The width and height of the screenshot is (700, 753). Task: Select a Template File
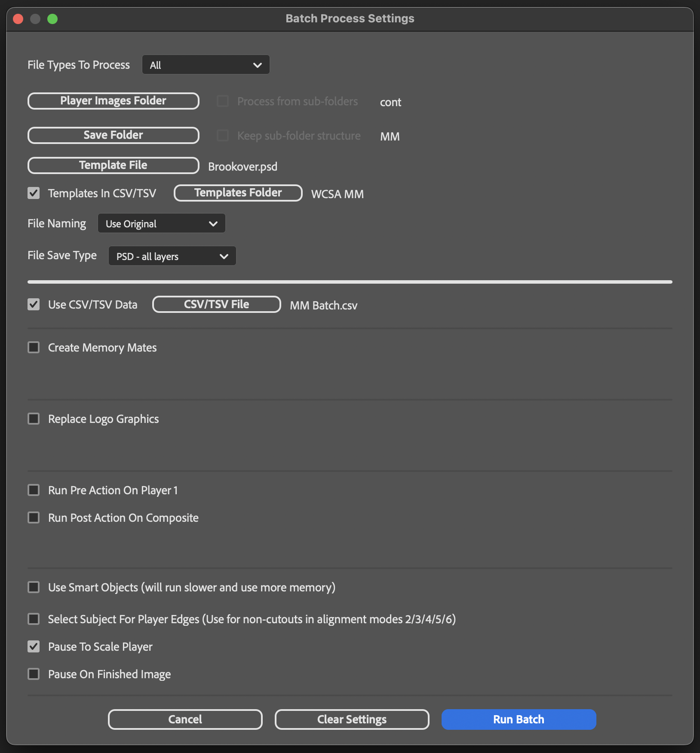point(113,165)
